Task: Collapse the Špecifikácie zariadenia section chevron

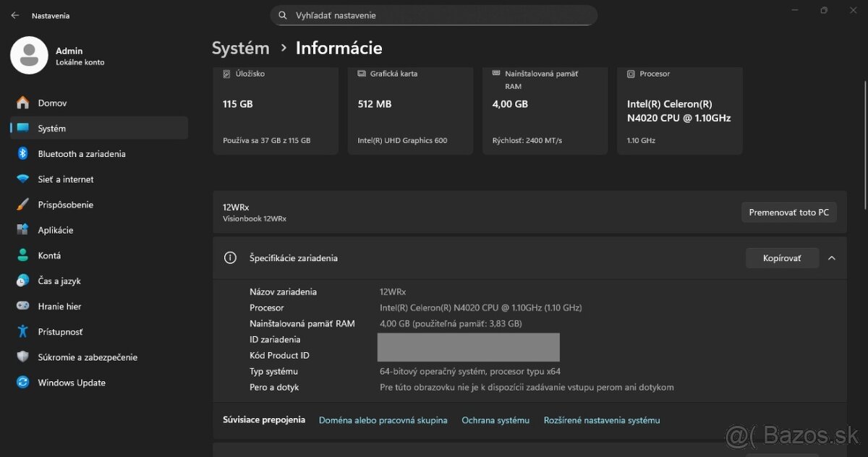Action: click(x=832, y=258)
